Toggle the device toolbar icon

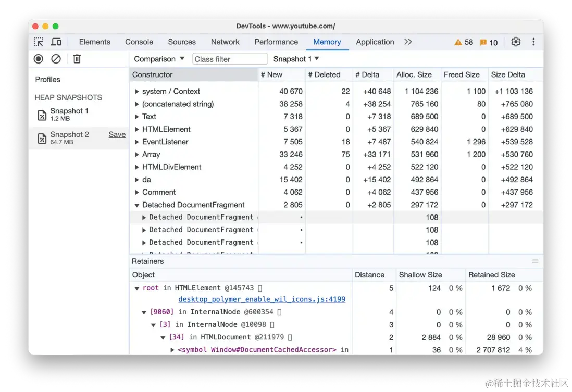click(x=56, y=42)
